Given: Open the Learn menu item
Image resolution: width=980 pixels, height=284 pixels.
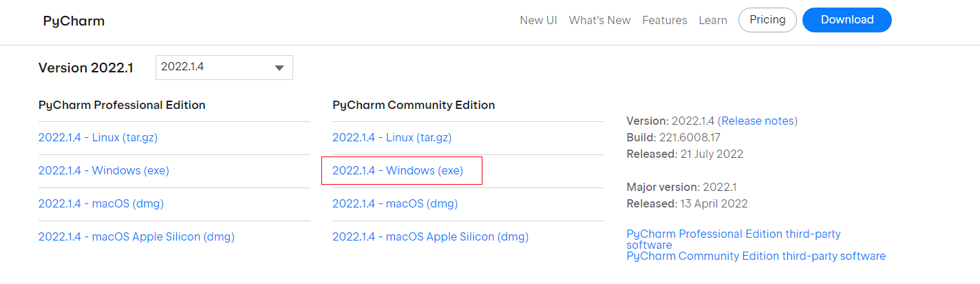Looking at the screenshot, I should coord(712,20).
